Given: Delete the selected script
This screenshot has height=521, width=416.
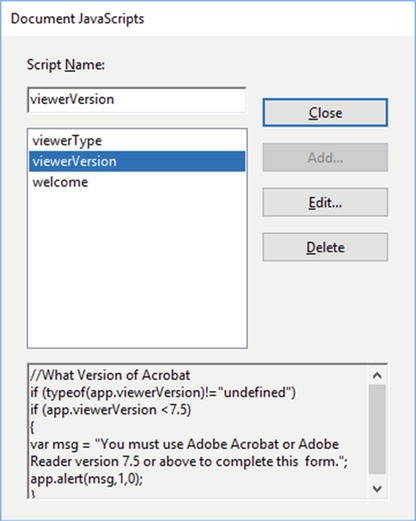Looking at the screenshot, I should click(325, 247).
